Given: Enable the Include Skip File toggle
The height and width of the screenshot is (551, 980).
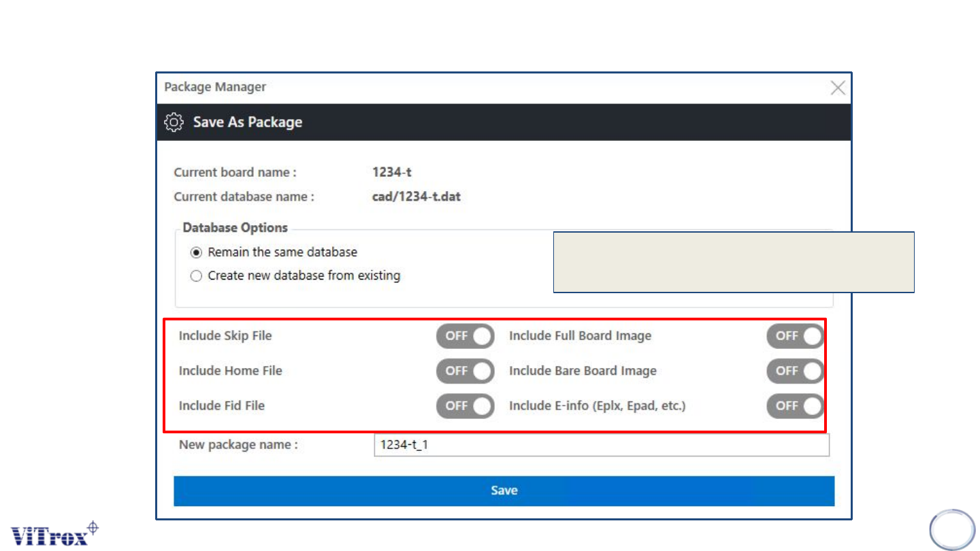Looking at the screenshot, I should point(465,335).
